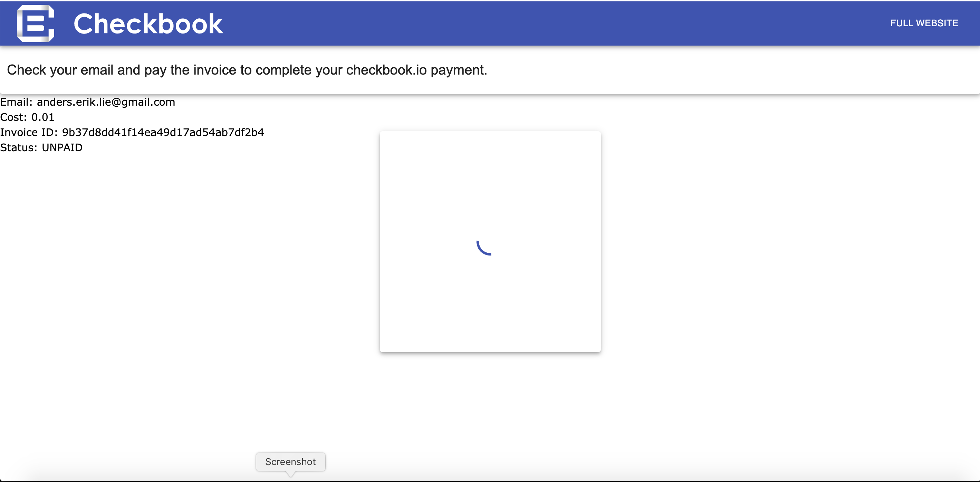This screenshot has height=482, width=980.
Task: Click the Email: label
Action: tap(16, 102)
